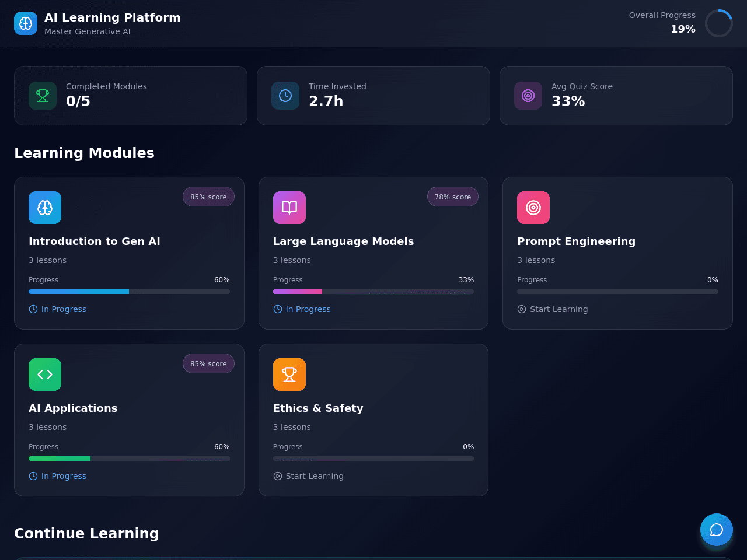This screenshot has height=560, width=747.
Task: Click the Avg Quiz Score target icon
Action: tap(528, 96)
